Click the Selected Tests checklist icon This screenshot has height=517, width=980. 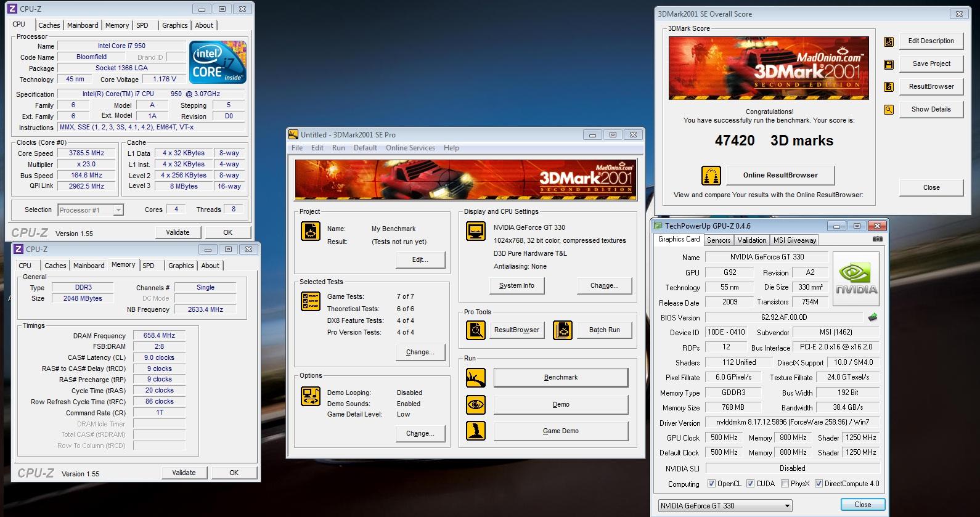tap(310, 301)
